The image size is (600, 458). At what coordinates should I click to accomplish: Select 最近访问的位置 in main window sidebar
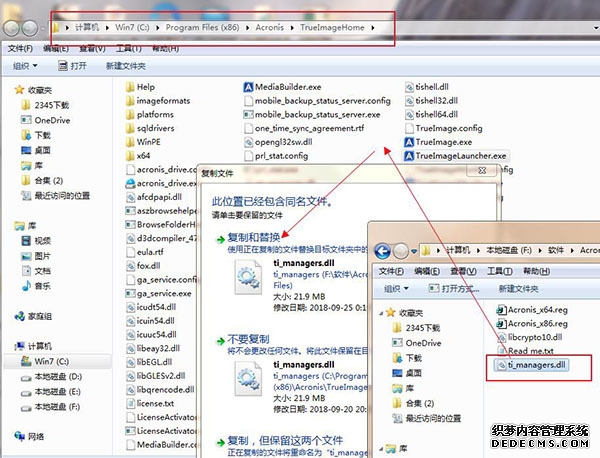point(56,196)
